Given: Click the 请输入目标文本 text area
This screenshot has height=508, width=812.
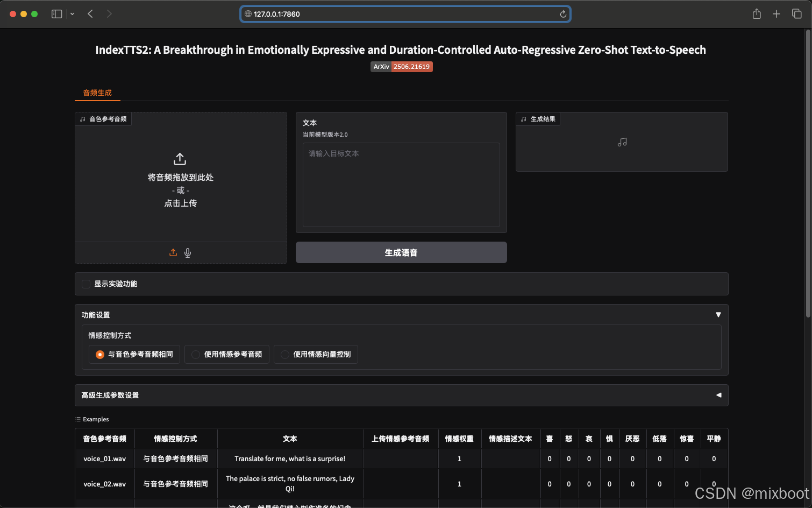Looking at the screenshot, I should click(401, 185).
